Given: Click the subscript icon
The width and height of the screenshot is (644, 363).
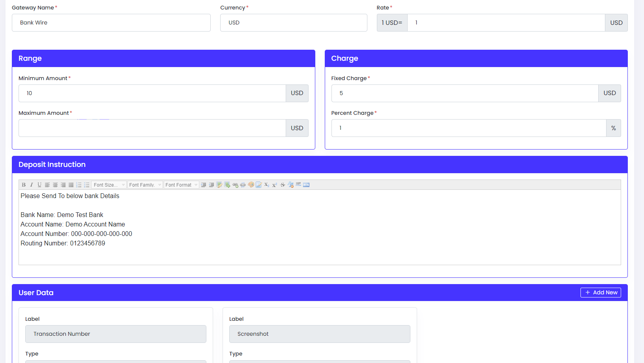Looking at the screenshot, I should click(x=267, y=185).
